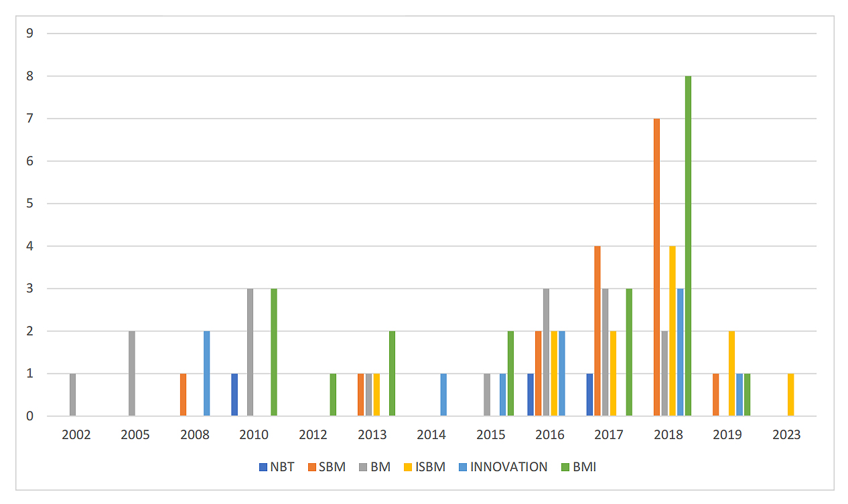Screen dimensions: 848x504
Task: Click the yellow ISBM bar in 2018
Action: (x=672, y=331)
